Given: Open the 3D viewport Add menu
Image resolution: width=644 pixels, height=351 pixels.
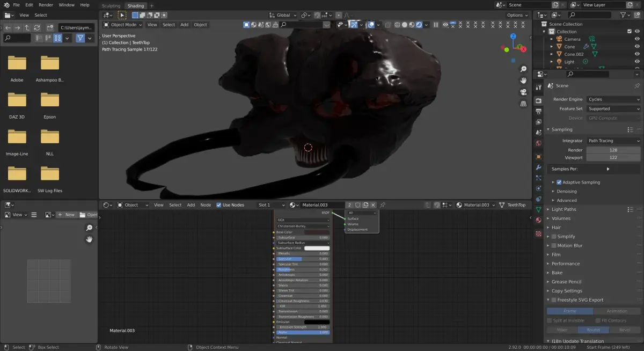Looking at the screenshot, I should pos(184,25).
